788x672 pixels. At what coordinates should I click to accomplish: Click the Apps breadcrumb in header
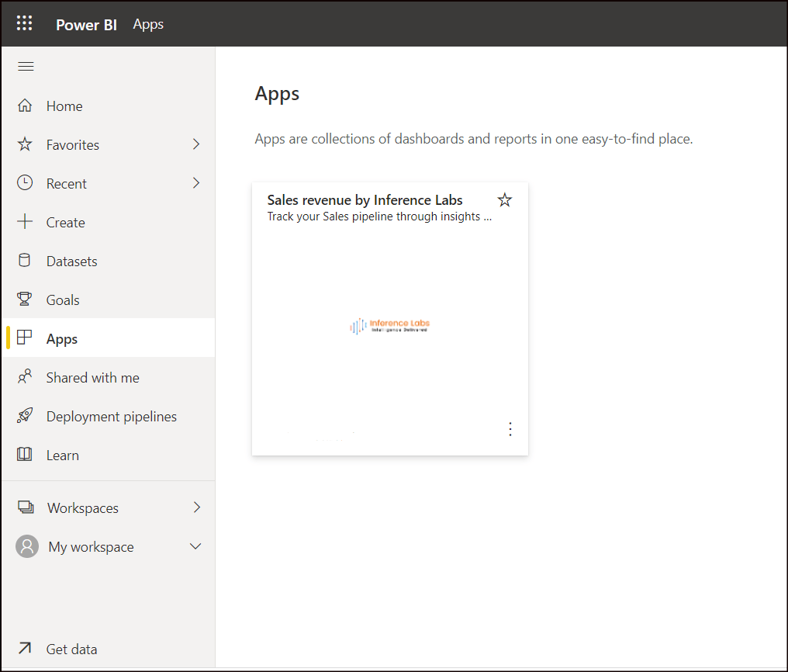(x=148, y=25)
